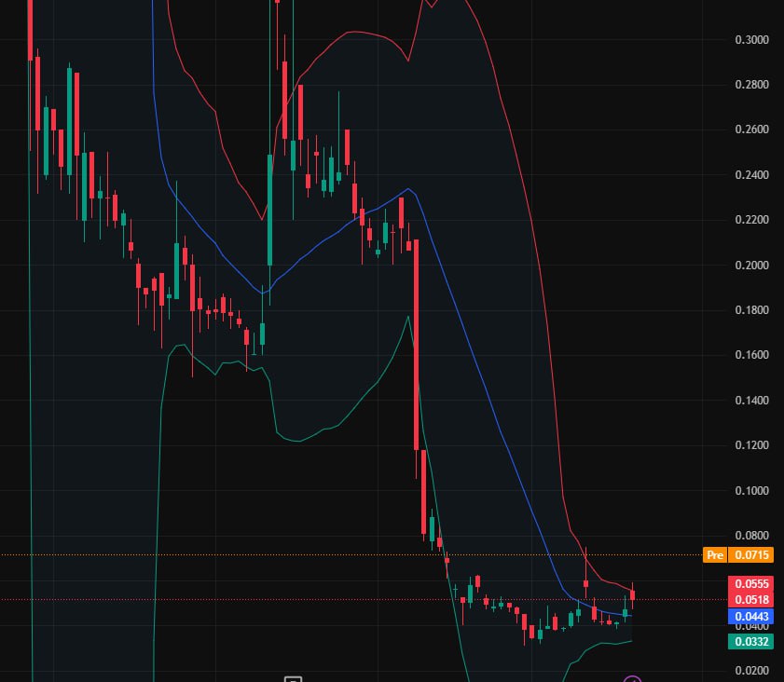The width and height of the screenshot is (784, 682).
Task: Click the orange Pre label on price axis
Action: click(714, 554)
